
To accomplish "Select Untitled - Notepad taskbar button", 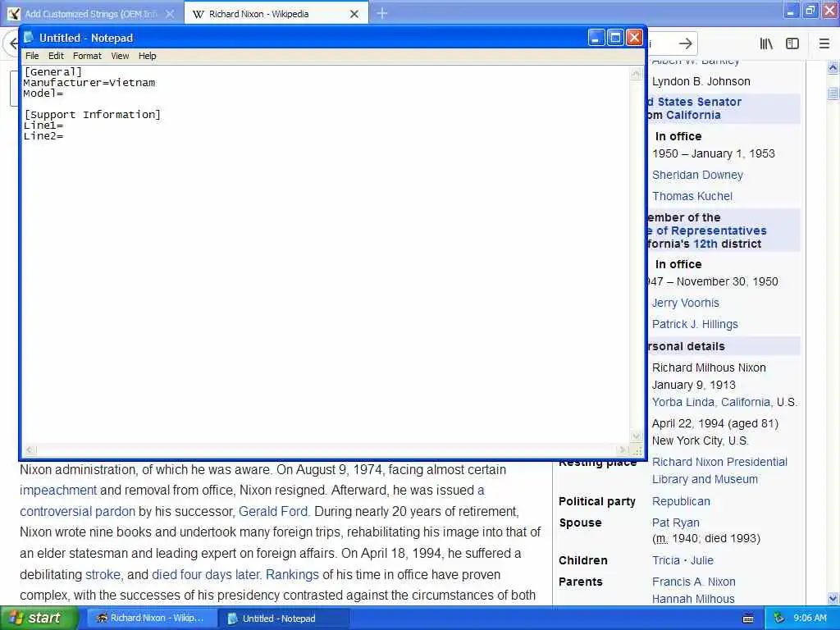I will click(283, 619).
